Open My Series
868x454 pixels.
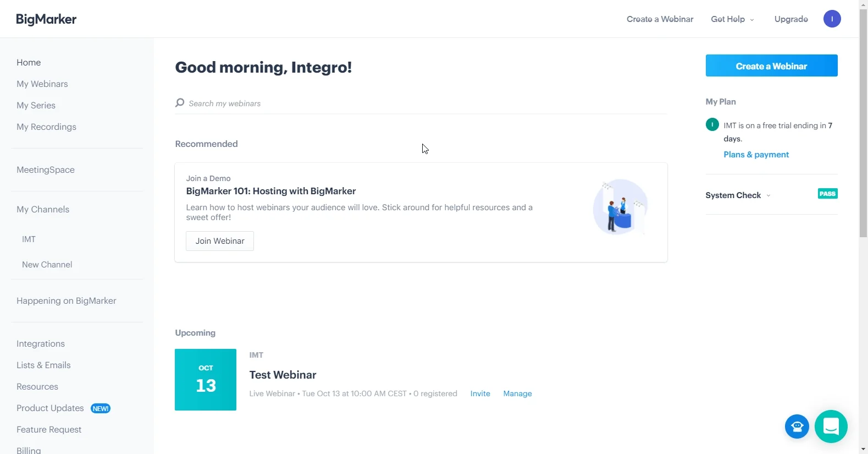click(x=36, y=106)
